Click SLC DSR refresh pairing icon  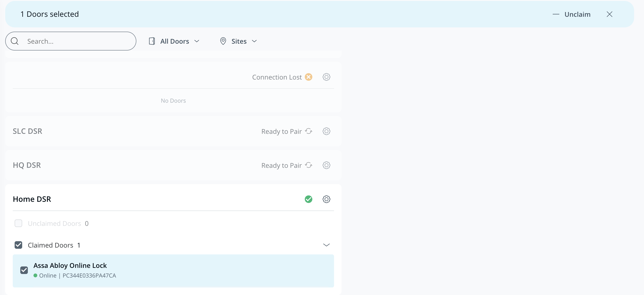[x=309, y=131]
